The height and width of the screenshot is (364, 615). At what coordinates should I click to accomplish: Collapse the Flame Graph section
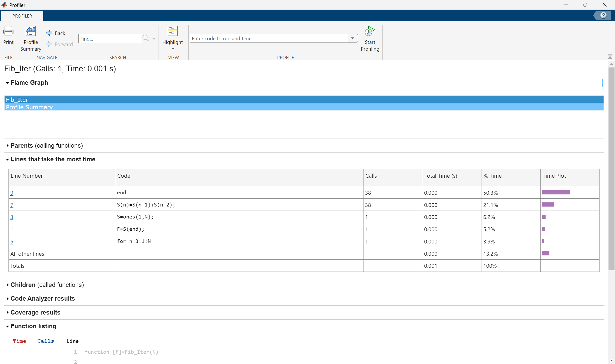[8, 83]
